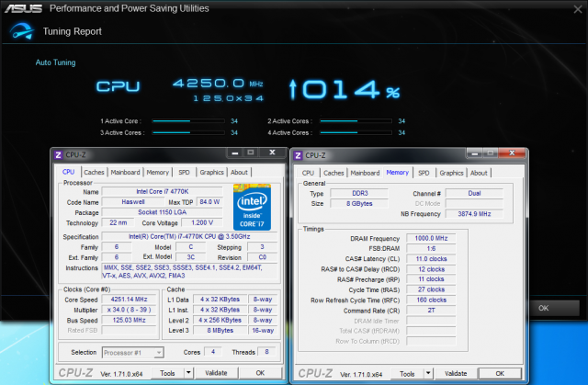The image size is (588, 385).
Task: Minimize the left CPU-Z window
Action: pyautogui.click(x=235, y=153)
